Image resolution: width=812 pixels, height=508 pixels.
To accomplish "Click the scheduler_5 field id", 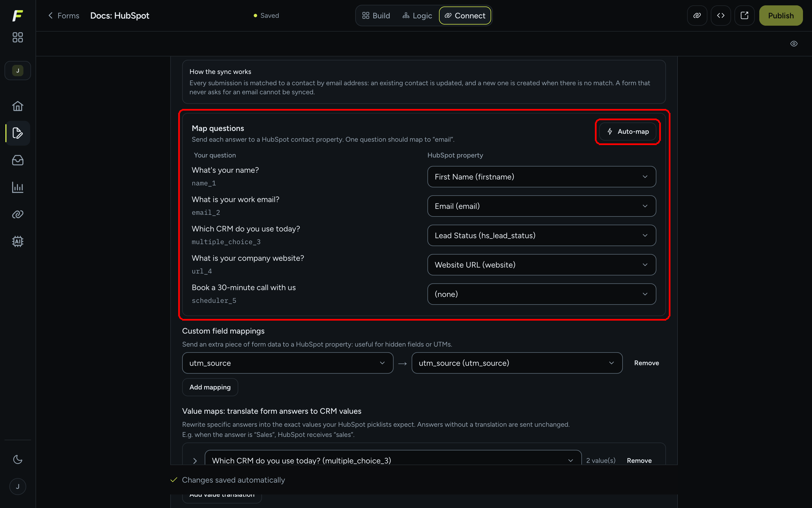I will 214,300.
